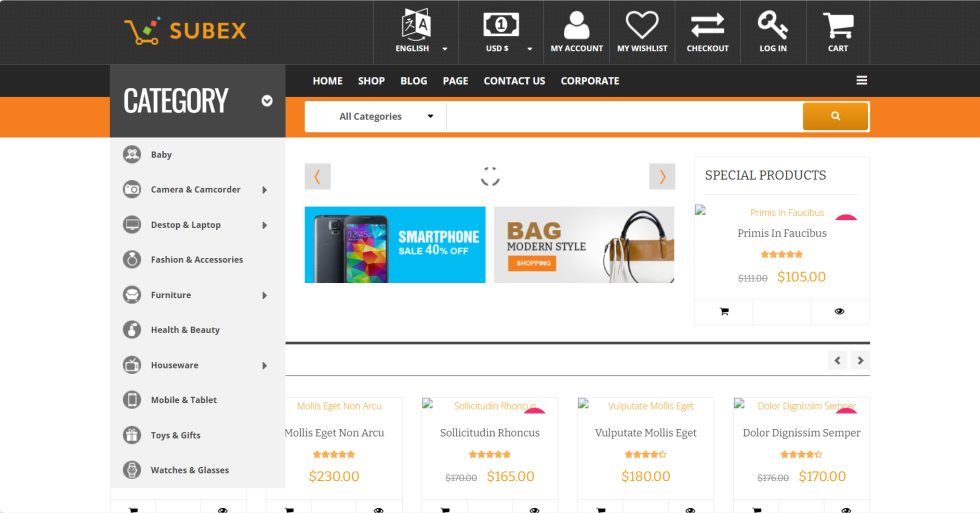Open the Cart icon in header
Screen dimensions: 980x513
[x=838, y=26]
